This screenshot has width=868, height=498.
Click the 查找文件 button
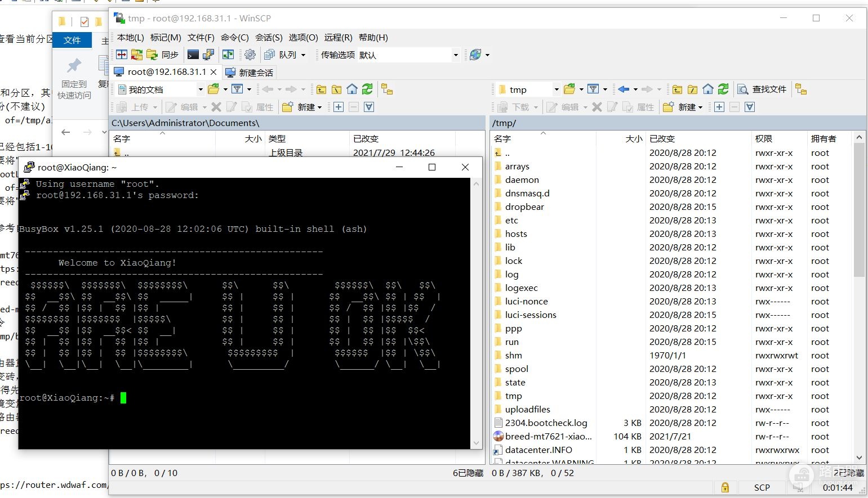[762, 89]
